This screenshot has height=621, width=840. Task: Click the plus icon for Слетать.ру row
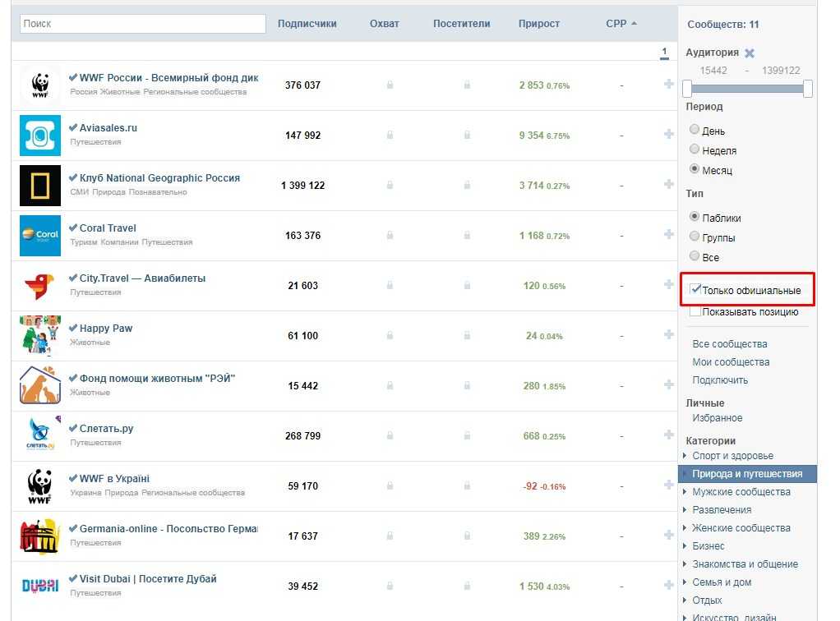click(x=669, y=435)
